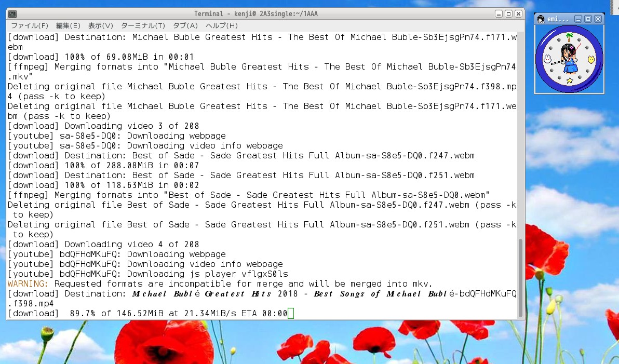The width and height of the screenshot is (619, 364).
Task: Minimize the emi clock window
Action: [x=578, y=19]
